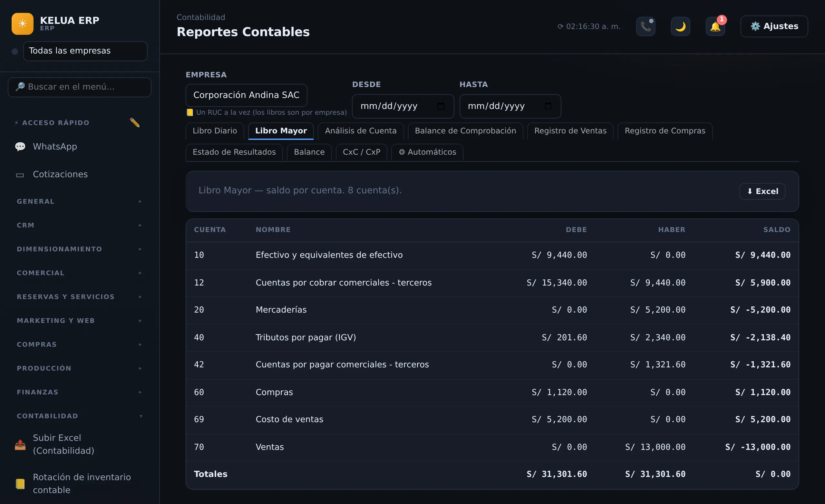
Task: Open Subir Excel (Contabilidad) menu item
Action: [79, 444]
